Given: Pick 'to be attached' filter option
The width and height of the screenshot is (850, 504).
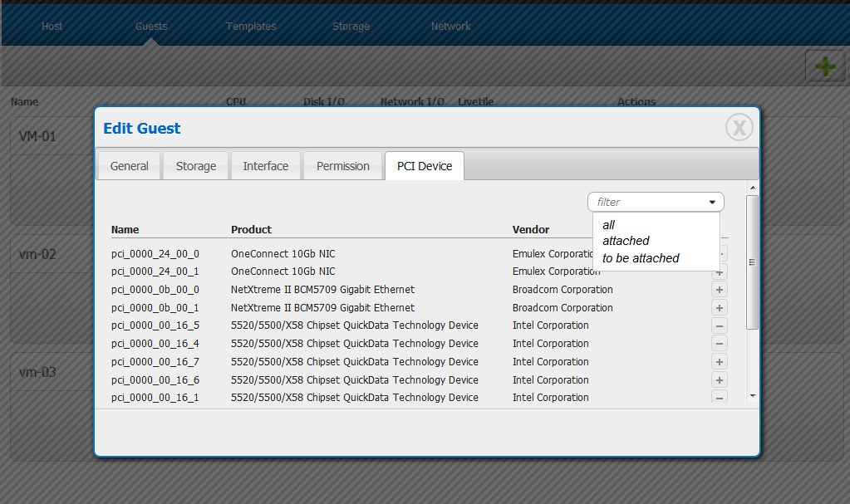Looking at the screenshot, I should [641, 258].
